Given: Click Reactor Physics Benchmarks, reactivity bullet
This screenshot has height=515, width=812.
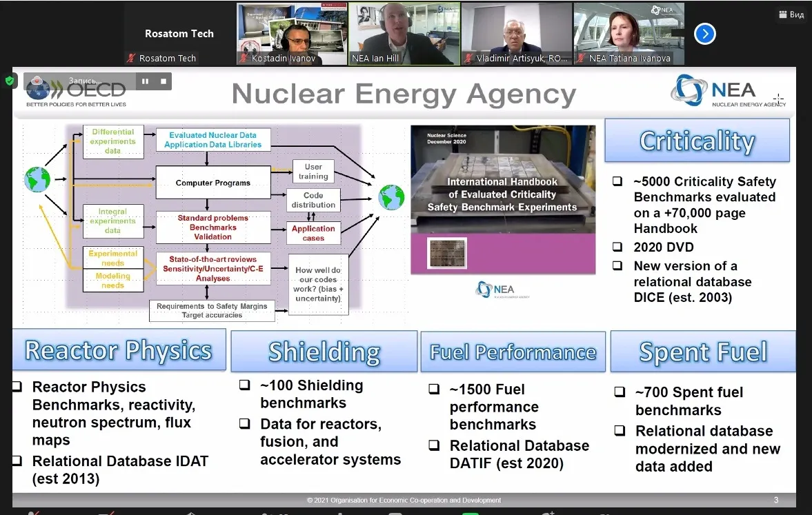Looking at the screenshot, I should click(113, 413).
